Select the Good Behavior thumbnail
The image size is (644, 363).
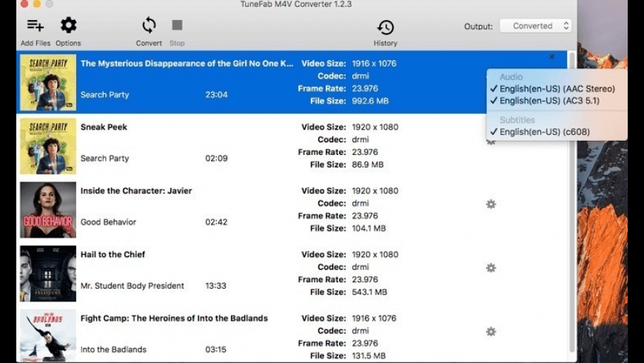[48, 210]
